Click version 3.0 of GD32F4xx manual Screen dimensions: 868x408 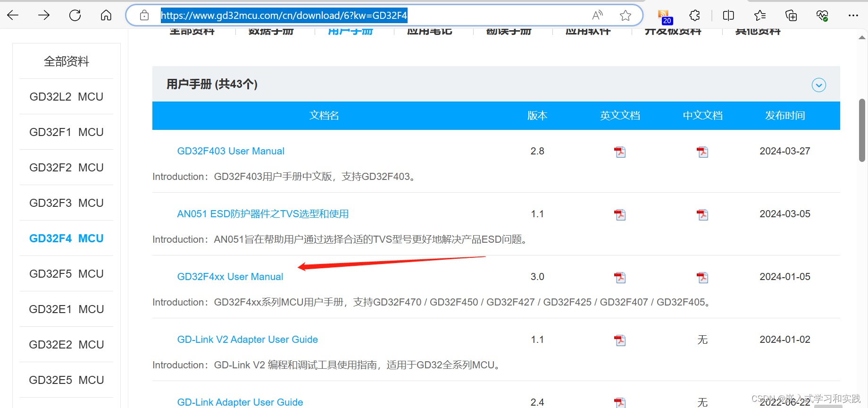pos(537,277)
